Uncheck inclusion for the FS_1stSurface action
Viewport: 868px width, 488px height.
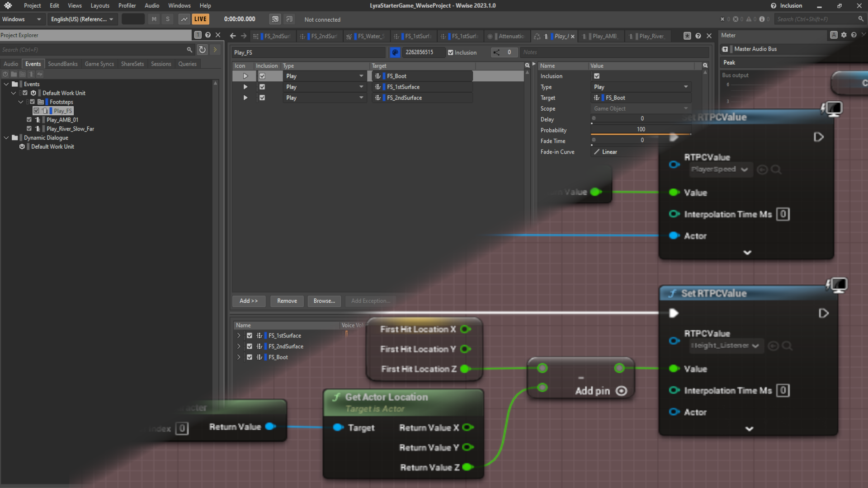262,87
